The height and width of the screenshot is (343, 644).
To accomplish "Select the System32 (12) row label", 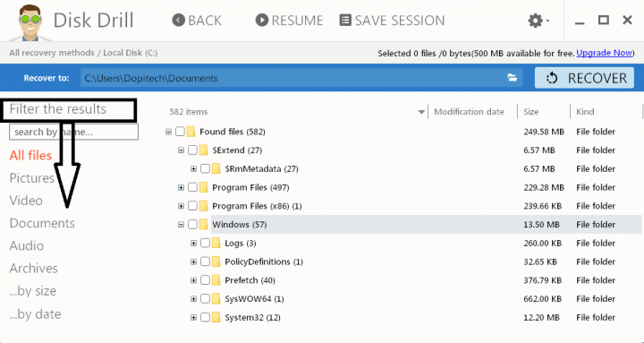I will 252,318.
